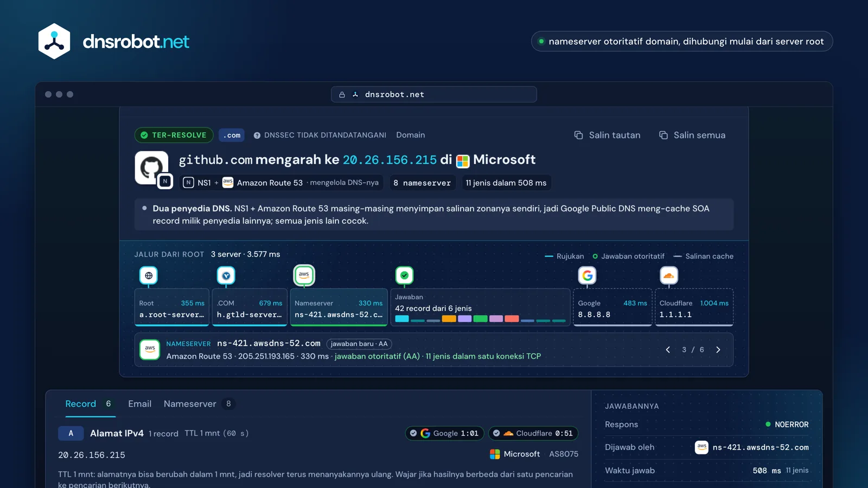Click the NS1 provider icon badge
The height and width of the screenshot is (488, 868).
[x=188, y=183]
